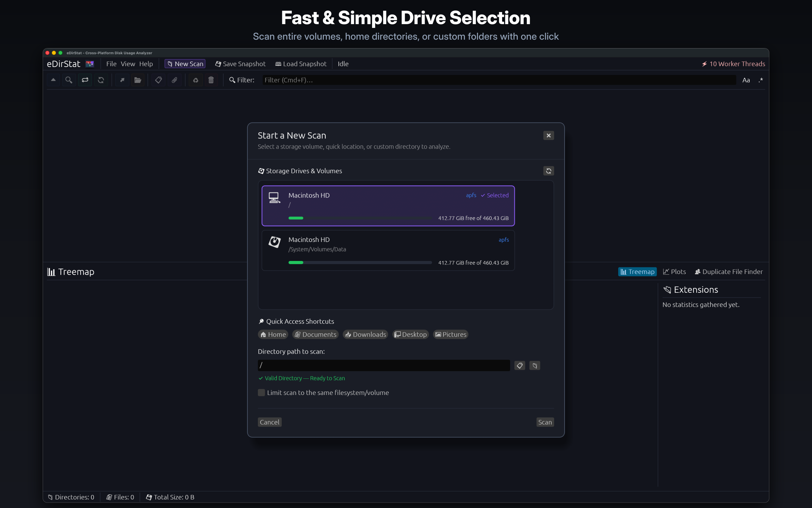Click 'Total Size: 0 B' in status bar
Image resolution: width=812 pixels, height=508 pixels.
point(170,497)
